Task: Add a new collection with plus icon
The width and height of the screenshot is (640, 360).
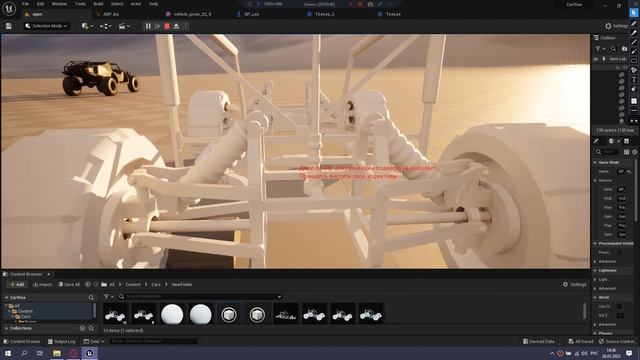Action: [82, 328]
